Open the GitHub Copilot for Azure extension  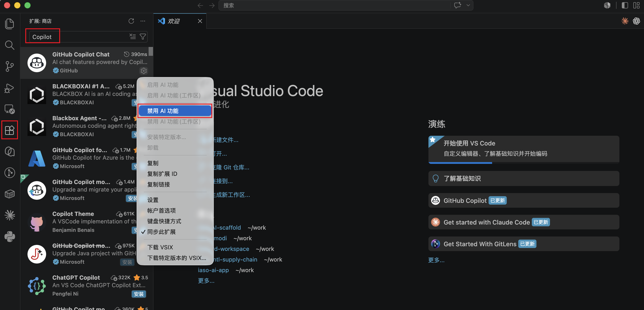79,159
